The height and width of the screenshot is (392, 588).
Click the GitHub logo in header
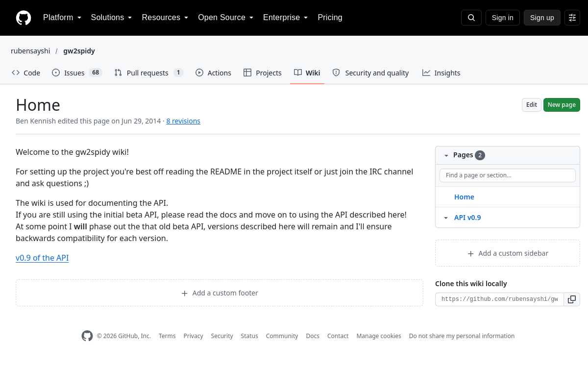24,18
